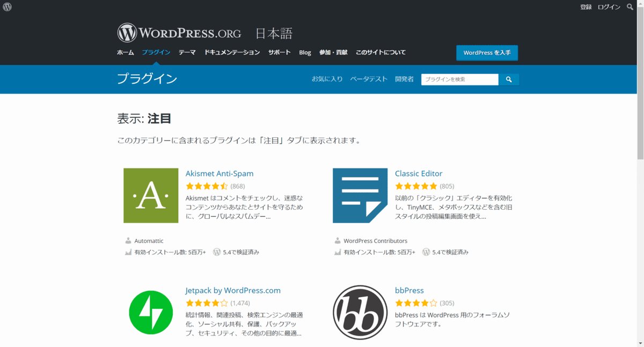Image resolution: width=644 pixels, height=347 pixels.
Task: Click the WordPress.org header logo
Action: click(179, 33)
